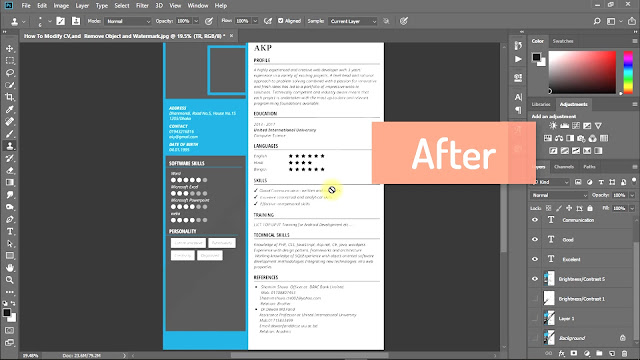The image size is (640, 360).
Task: Select the Brush tool
Action: coord(10,134)
